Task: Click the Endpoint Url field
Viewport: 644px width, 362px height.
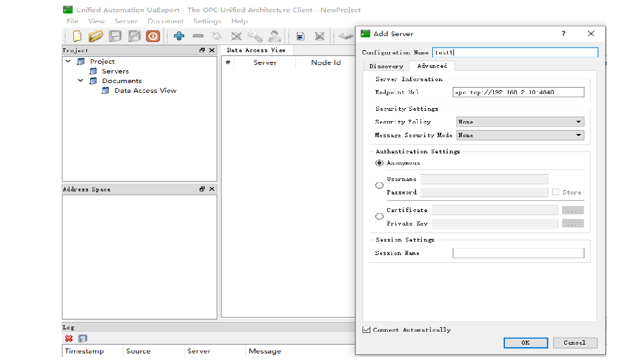Action: coord(518,92)
